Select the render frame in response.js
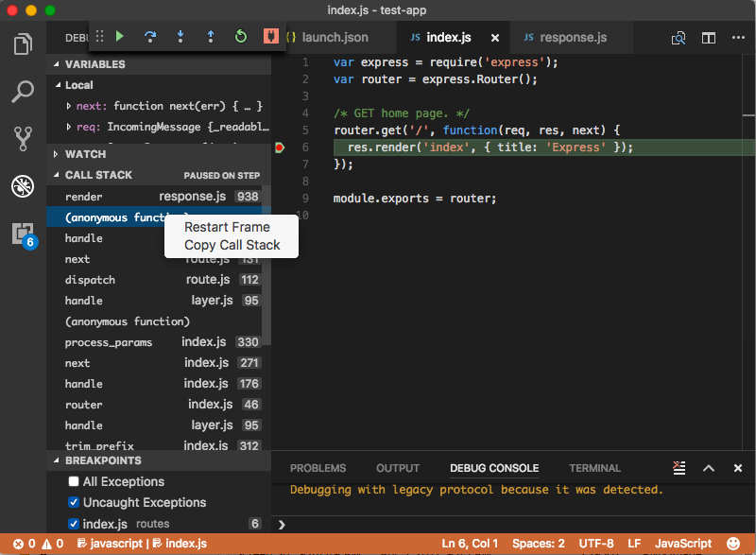This screenshot has width=756, height=555. click(x=159, y=197)
